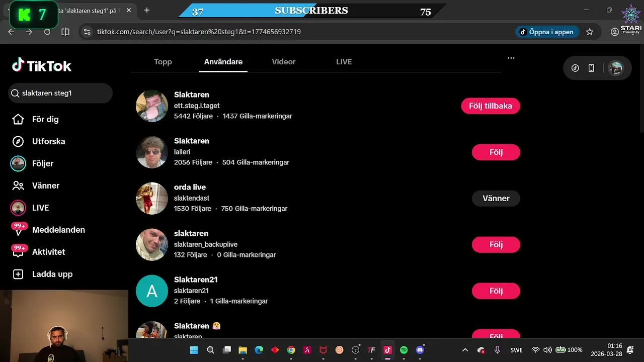Click the TikTok app icon in taskbar
The image size is (644, 362).
[387, 350]
